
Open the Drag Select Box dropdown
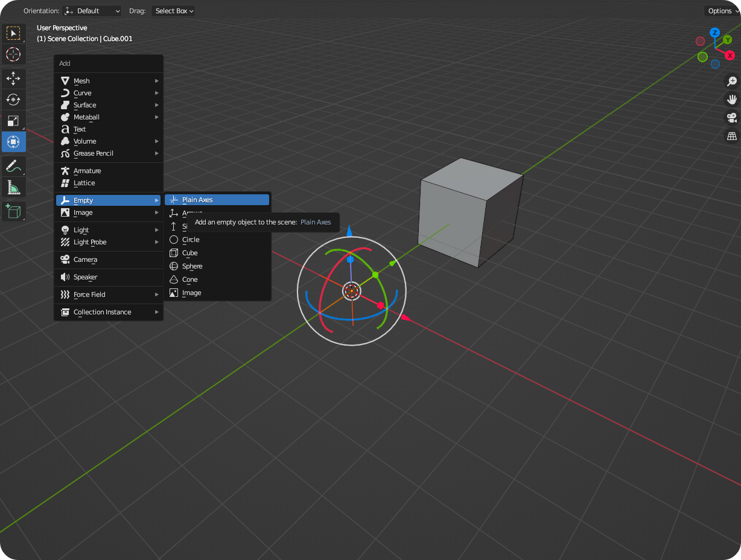tap(173, 11)
